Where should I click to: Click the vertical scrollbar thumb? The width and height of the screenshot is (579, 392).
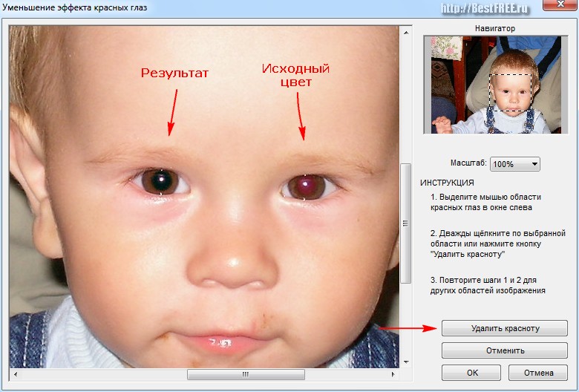point(406,223)
